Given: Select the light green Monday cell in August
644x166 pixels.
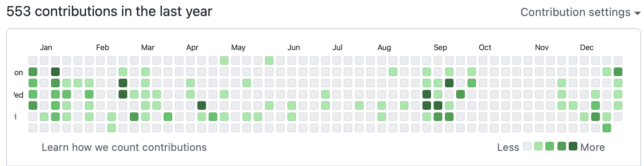Looking at the screenshot, I should (393, 72).
